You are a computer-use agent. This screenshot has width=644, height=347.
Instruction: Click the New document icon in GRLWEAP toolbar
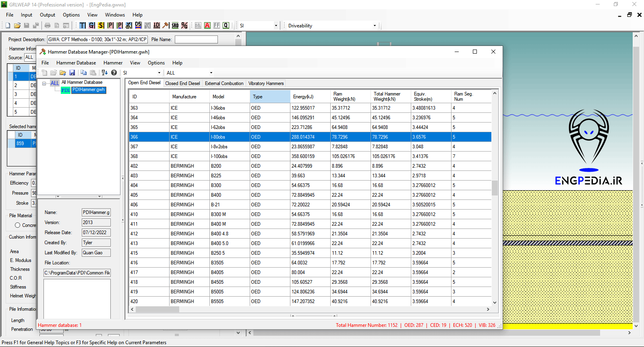pyautogui.click(x=8, y=25)
